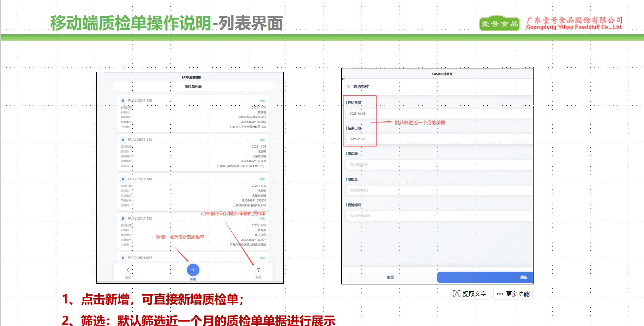Click the blue 确定 confirm button
The image size is (644, 326).
click(x=485, y=277)
